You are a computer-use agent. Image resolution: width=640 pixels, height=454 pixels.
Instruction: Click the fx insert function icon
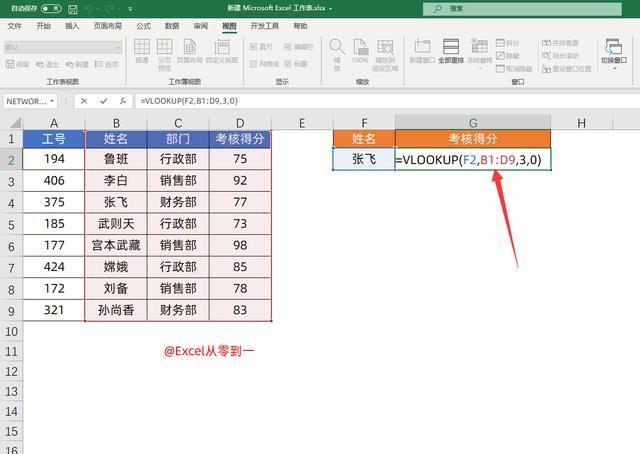123,101
